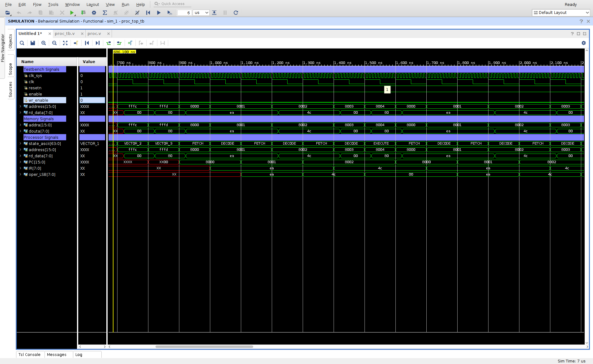The height and width of the screenshot is (364, 593).
Task: Open the Tools menu
Action: click(53, 4)
